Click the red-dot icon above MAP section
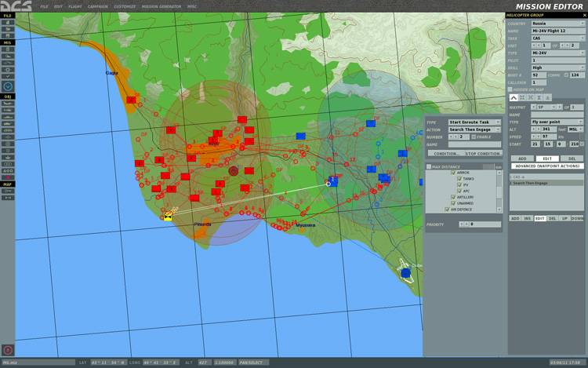This screenshot has width=588, height=368. pos(8,177)
